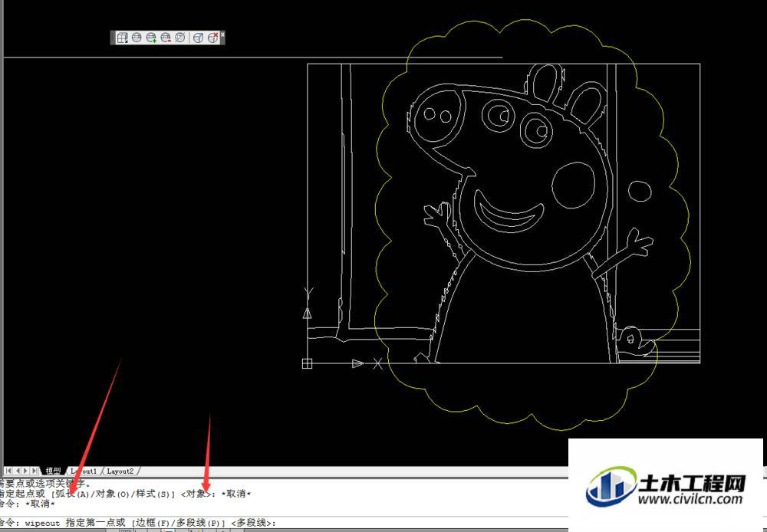Click '样式(S)' option in command history
This screenshot has height=532, width=767.
[x=152, y=494]
